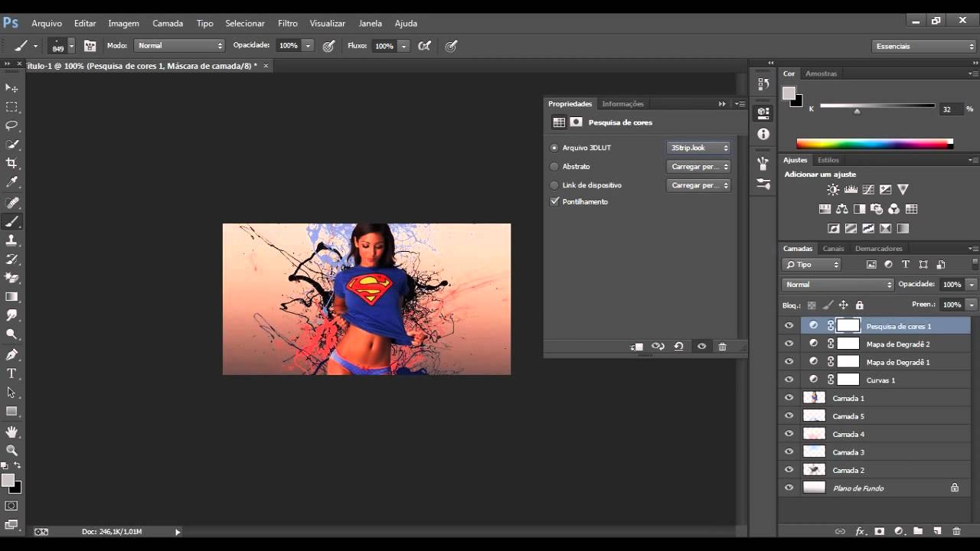The width and height of the screenshot is (980, 551).
Task: Select the Lasso tool
Action: (x=11, y=126)
